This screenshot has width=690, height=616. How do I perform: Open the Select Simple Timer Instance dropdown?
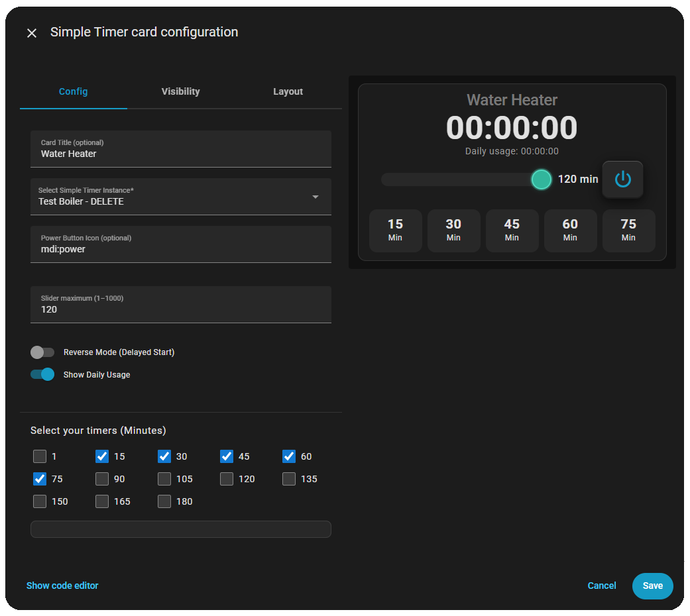tap(180, 197)
